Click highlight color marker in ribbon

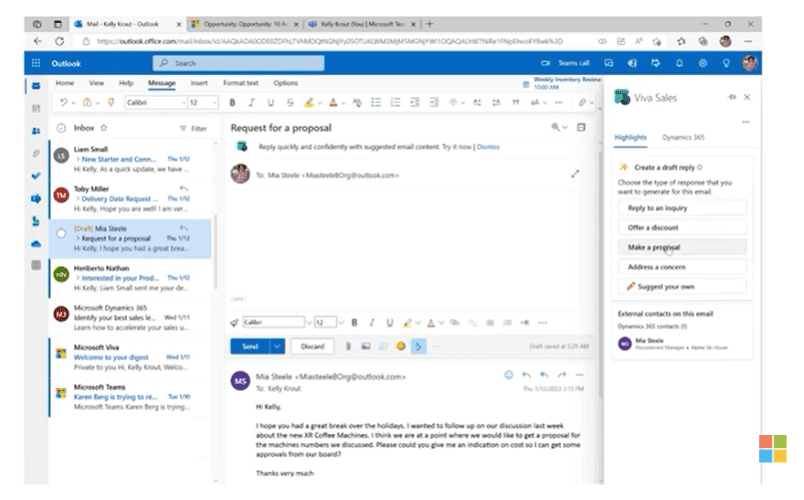pyautogui.click(x=309, y=103)
